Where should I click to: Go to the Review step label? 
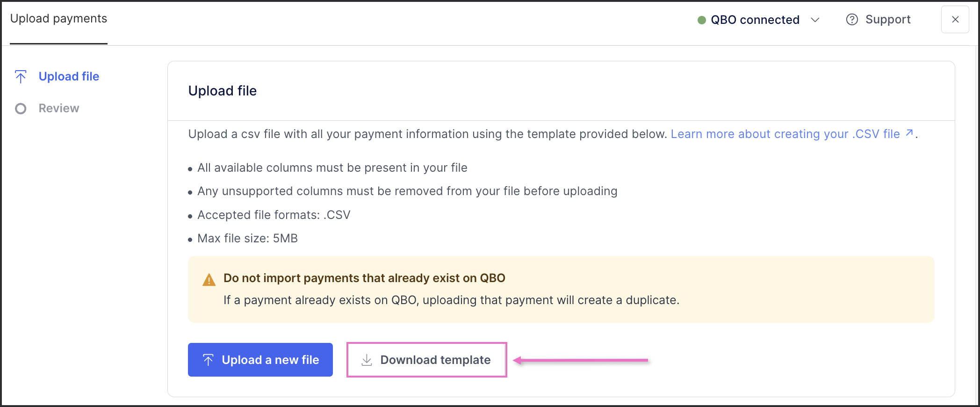coord(59,108)
